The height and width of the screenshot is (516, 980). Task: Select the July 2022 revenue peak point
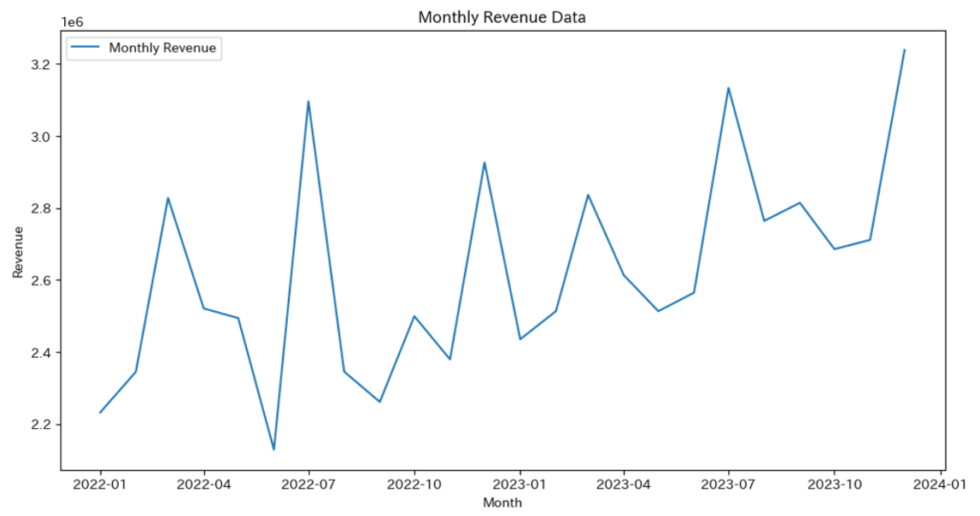[x=308, y=101]
